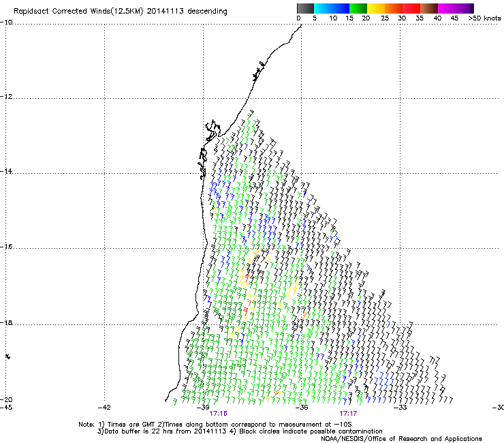This screenshot has height=443, width=504.
Task: Click the legend scale label '45'
Action: pos(454,18)
